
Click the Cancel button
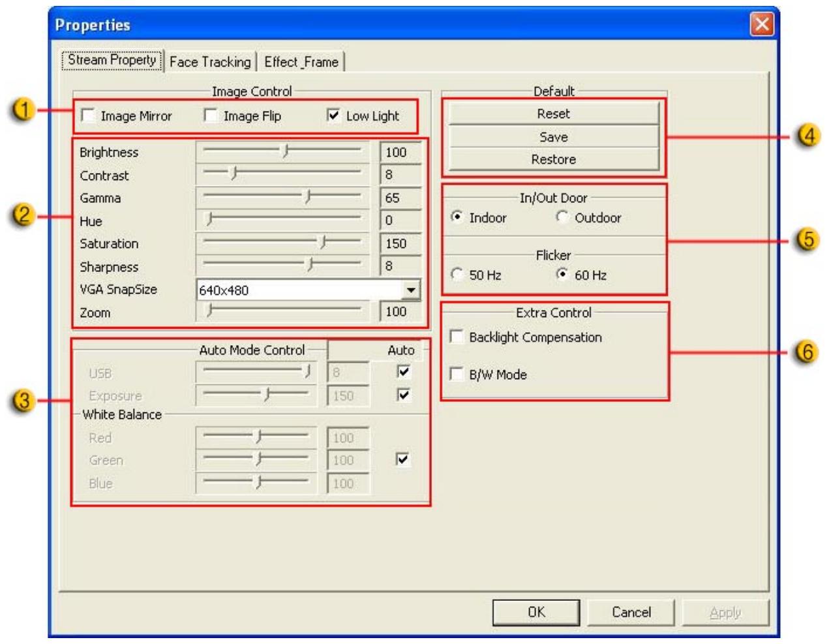click(x=631, y=612)
